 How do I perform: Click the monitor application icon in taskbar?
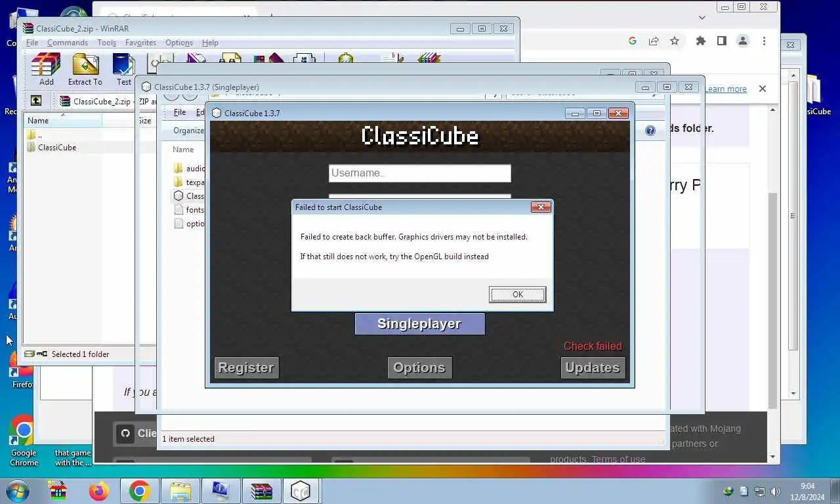pos(220,491)
